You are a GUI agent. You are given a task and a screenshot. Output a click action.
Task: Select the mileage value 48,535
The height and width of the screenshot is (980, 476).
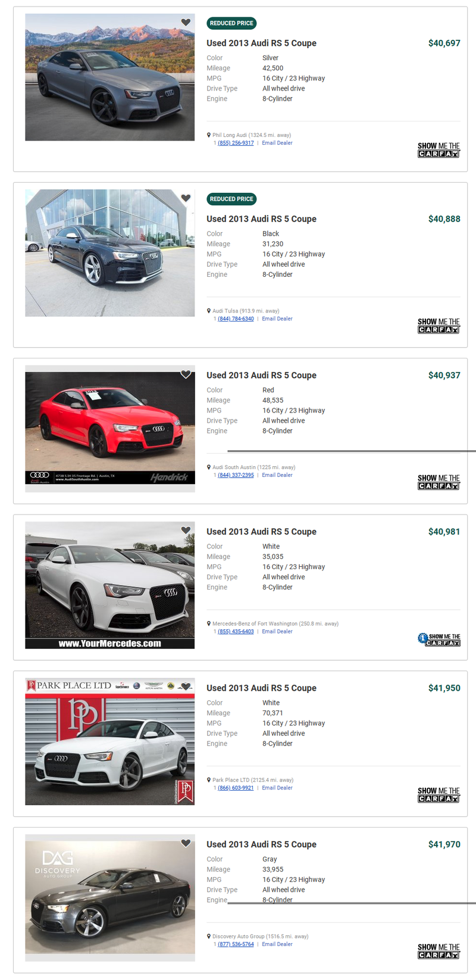[x=273, y=401]
